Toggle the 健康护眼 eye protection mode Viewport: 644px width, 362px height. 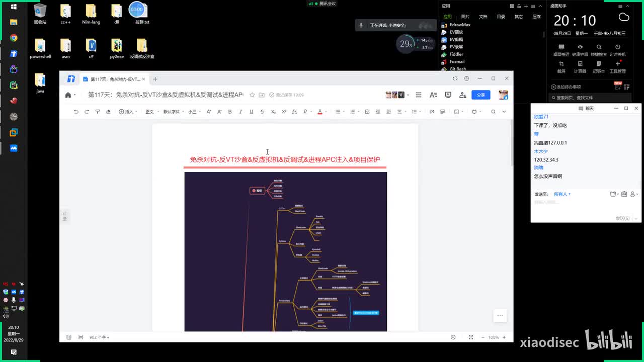(580, 50)
